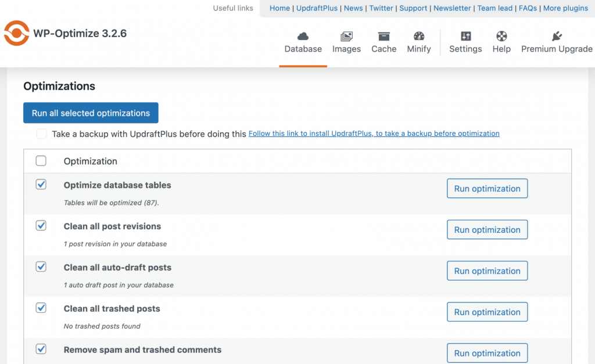Disable Clean all auto-draft posts checkbox

click(41, 266)
